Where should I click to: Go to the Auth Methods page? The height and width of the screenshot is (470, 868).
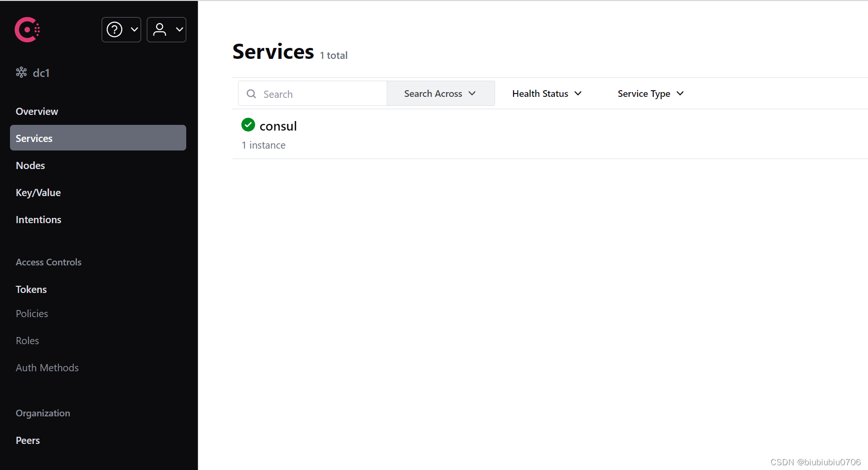[47, 367]
